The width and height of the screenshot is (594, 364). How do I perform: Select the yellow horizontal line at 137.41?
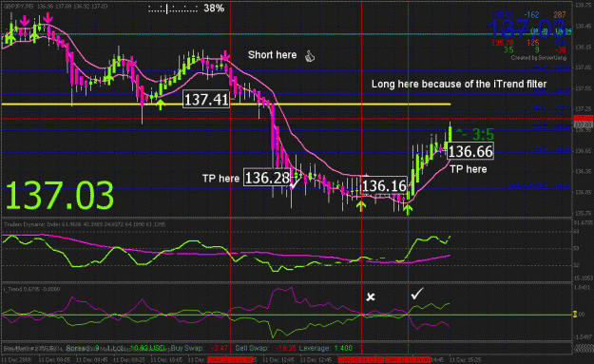click(226, 105)
